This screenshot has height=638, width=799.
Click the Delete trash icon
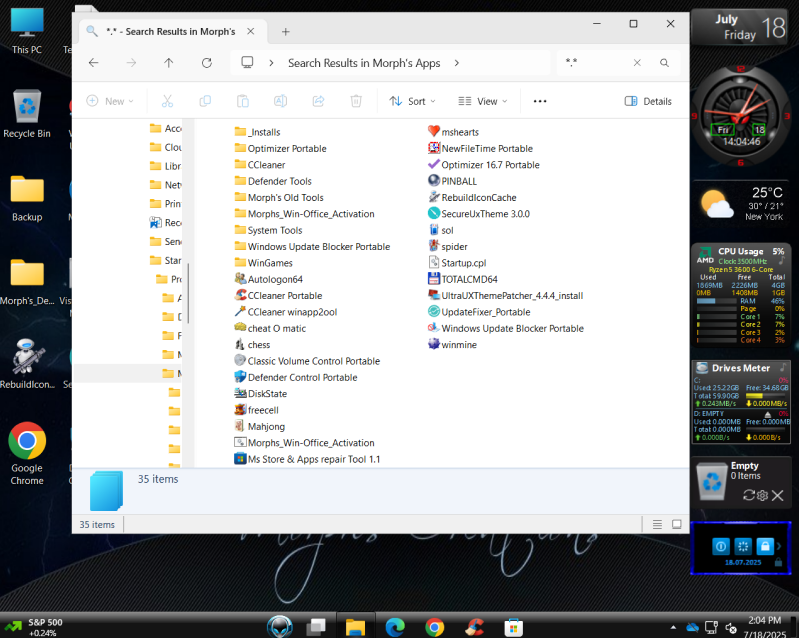pyautogui.click(x=356, y=101)
